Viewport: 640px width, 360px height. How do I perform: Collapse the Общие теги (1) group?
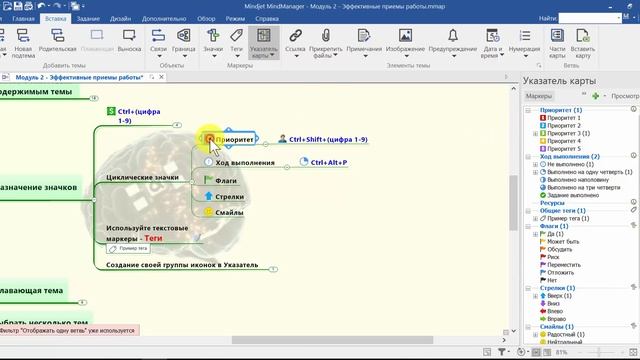528,211
